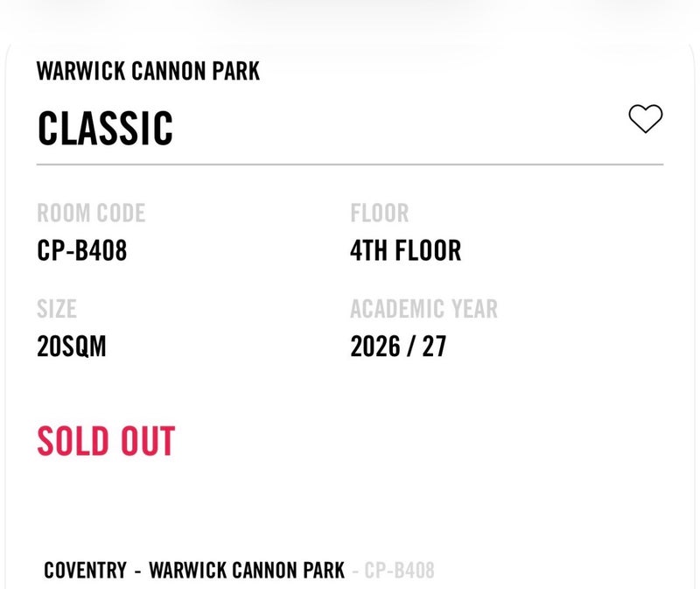
Task: Click the blurred shadow area above the card
Action: [350, 16]
